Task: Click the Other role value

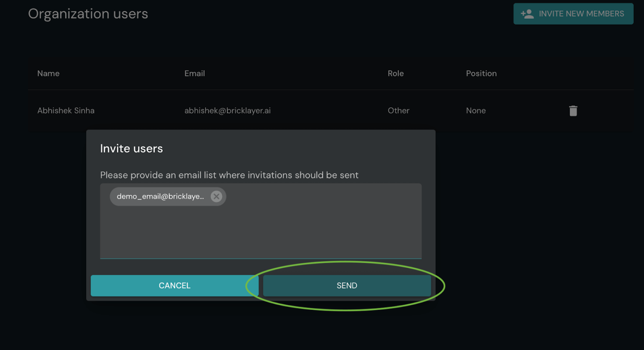Action: point(398,111)
